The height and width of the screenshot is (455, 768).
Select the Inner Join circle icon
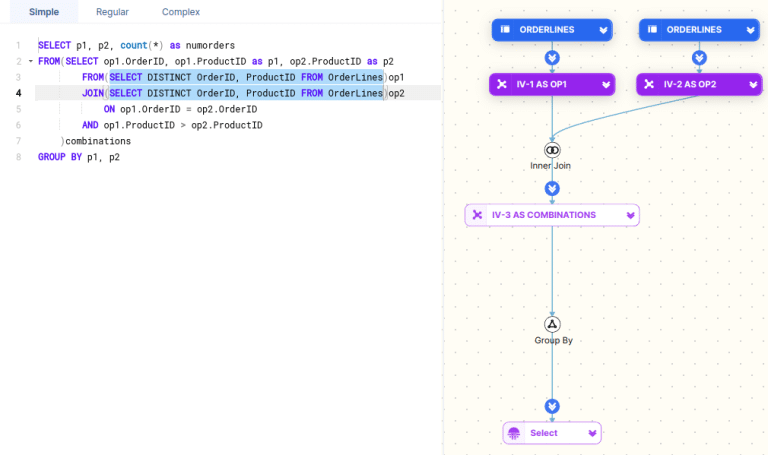(x=552, y=150)
